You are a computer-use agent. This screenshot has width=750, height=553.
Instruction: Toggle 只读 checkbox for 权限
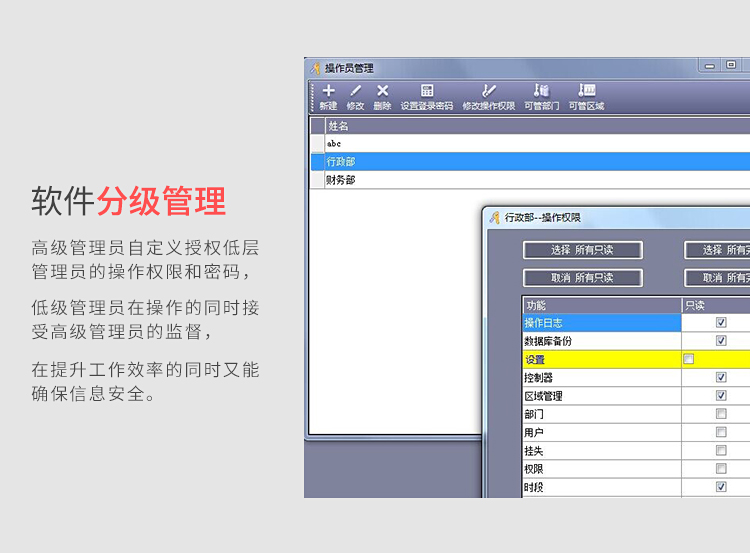pos(721,468)
